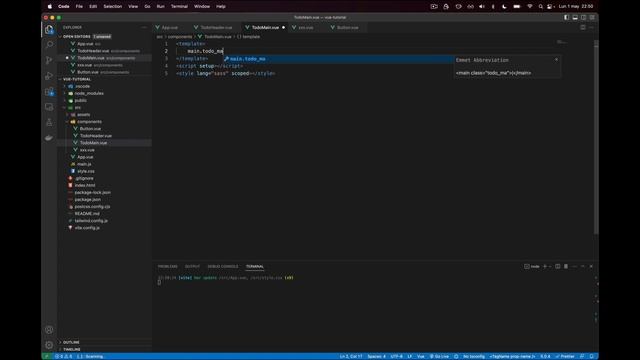The image size is (640, 360).
Task: Switch to the Debug Console tab
Action: [223, 267]
